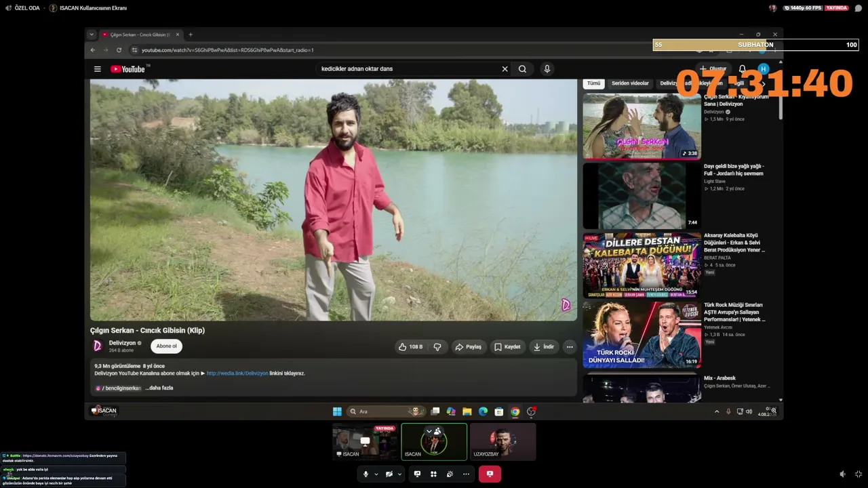Play Çılgın Serkan - Kıyamıyorum Sana thumbnail

pyautogui.click(x=642, y=126)
